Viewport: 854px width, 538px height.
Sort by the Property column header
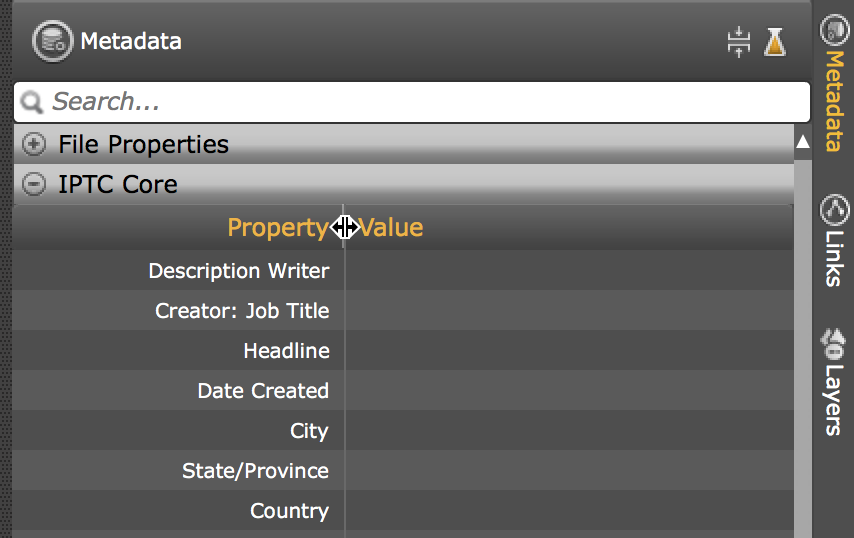(277, 228)
